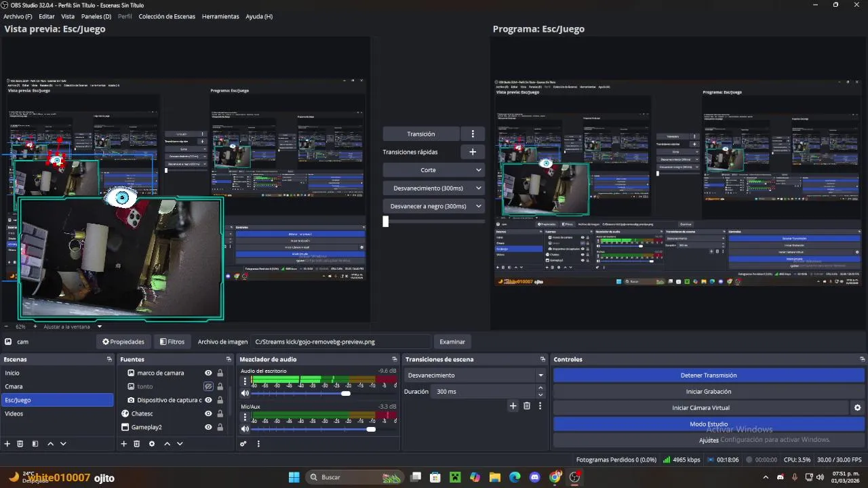Image resolution: width=868 pixels, height=488 pixels.
Task: Remove the scene transition with the trash icon
Action: [527, 406]
